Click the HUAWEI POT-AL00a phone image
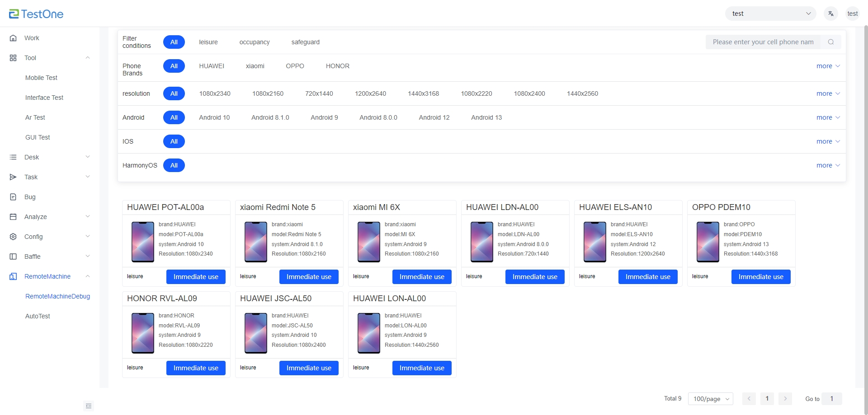The height and width of the screenshot is (415, 868). (143, 242)
